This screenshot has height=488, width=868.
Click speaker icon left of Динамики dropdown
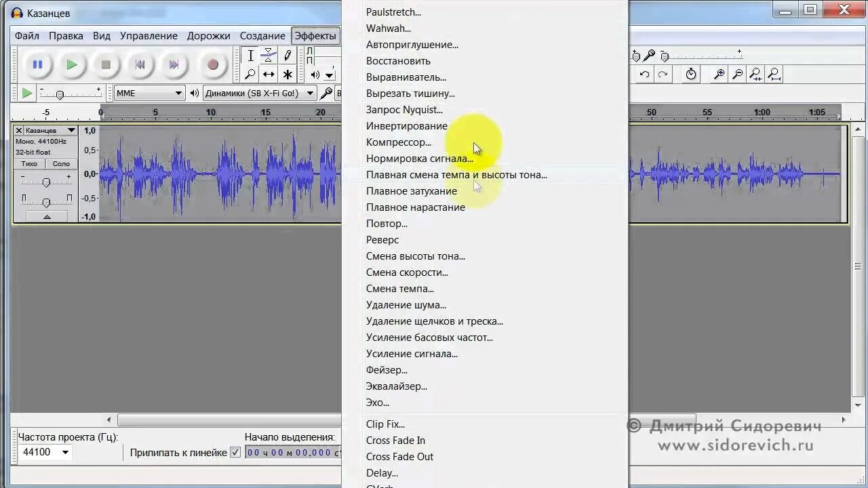click(x=195, y=93)
